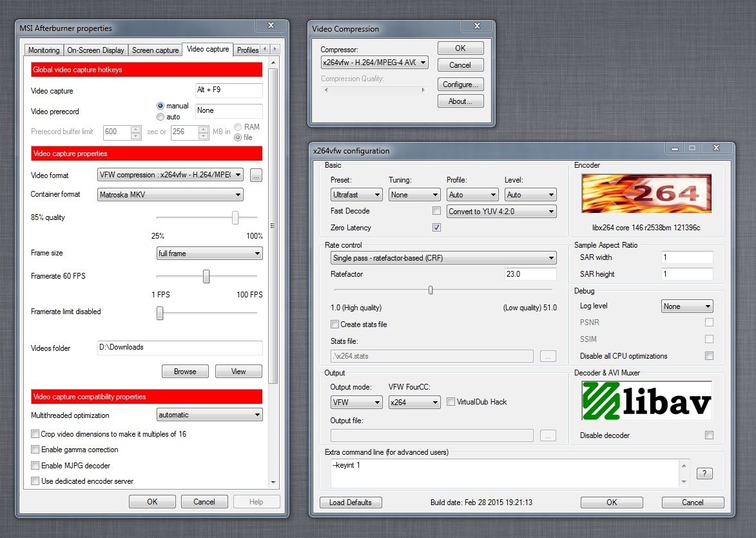
Task: Click View videos folder button
Action: click(x=238, y=372)
